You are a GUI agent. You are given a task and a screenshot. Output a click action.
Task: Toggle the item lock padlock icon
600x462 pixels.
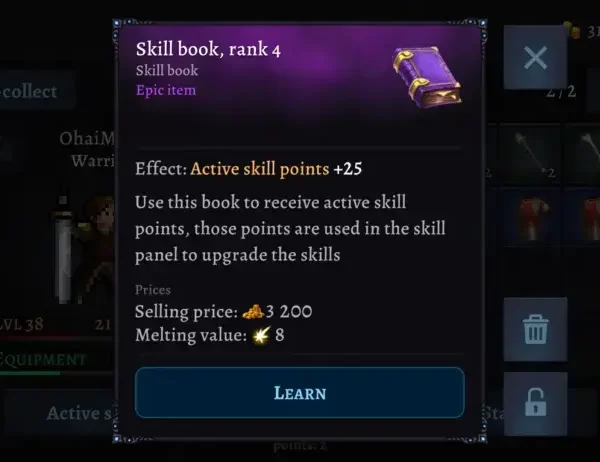point(535,403)
